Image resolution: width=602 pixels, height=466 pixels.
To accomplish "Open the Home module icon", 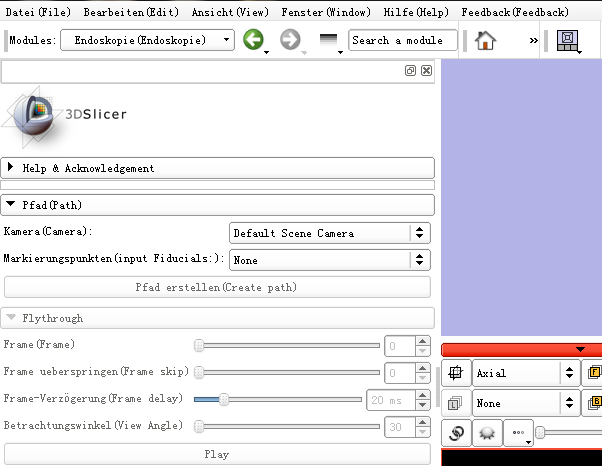I will coord(486,41).
